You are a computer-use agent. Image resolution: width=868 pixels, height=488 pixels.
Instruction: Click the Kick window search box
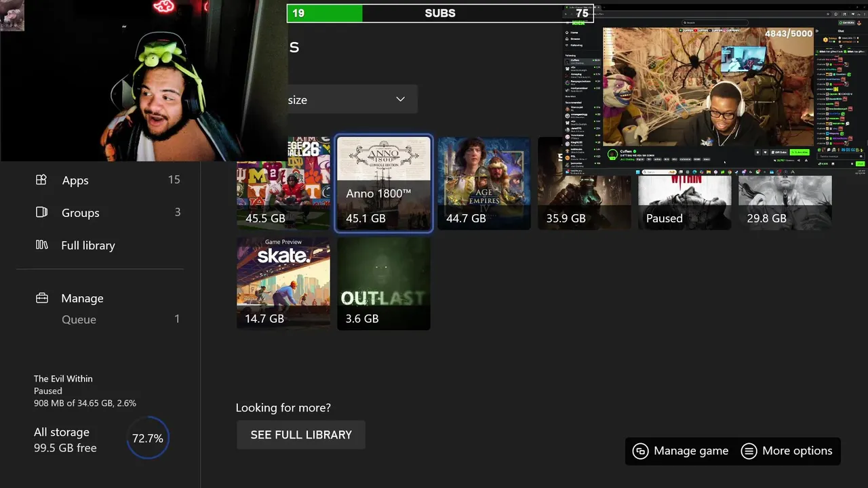(x=715, y=22)
